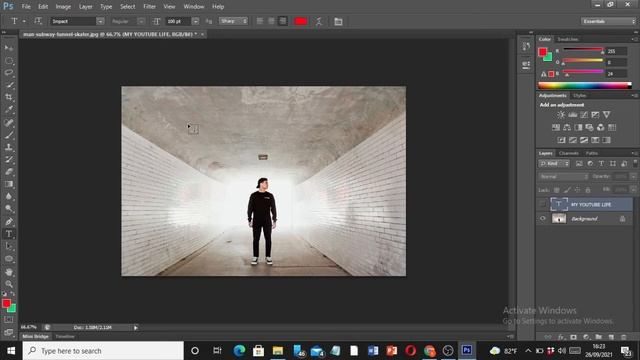This screenshot has height=360, width=640.
Task: Select the Blur tool
Action: (x=9, y=196)
